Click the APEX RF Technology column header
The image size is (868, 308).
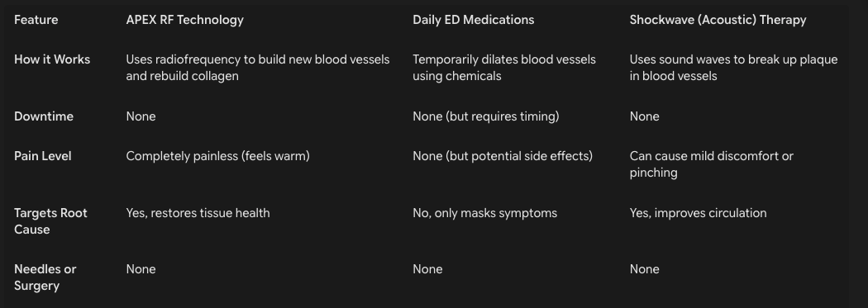tap(184, 20)
